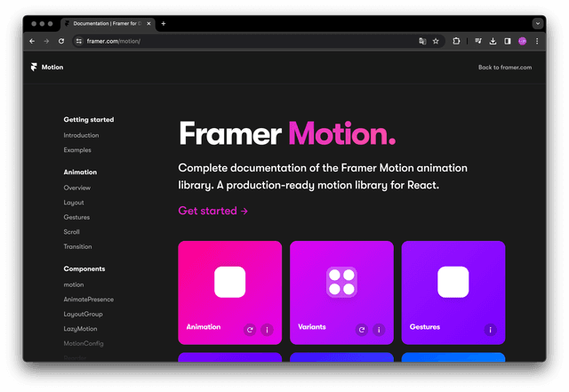The height and width of the screenshot is (392, 569).
Task: Open the media control icon in toolbar
Action: [x=478, y=42]
